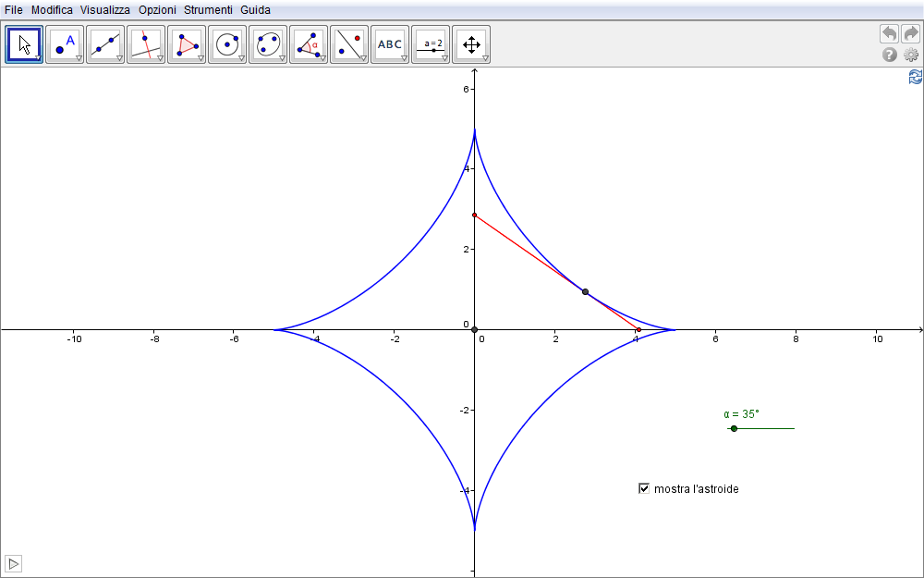Activate the Move Graphics View tool
The width and height of the screenshot is (924, 578).
471,44
